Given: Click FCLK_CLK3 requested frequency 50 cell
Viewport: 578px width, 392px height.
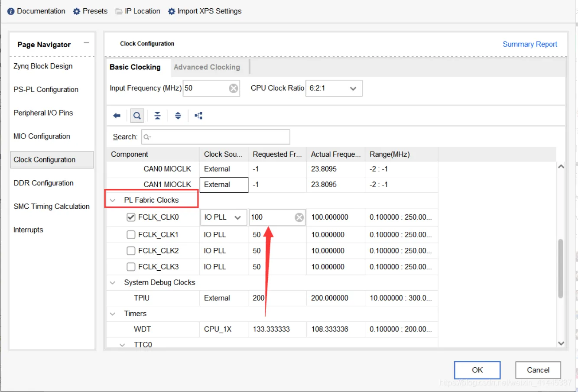Looking at the screenshot, I should [277, 267].
